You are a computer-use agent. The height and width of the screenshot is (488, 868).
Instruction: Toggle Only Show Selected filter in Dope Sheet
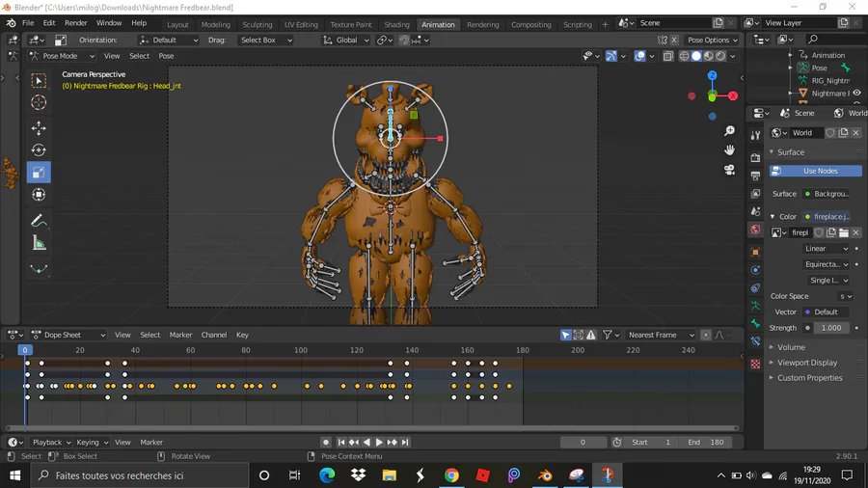(x=566, y=335)
